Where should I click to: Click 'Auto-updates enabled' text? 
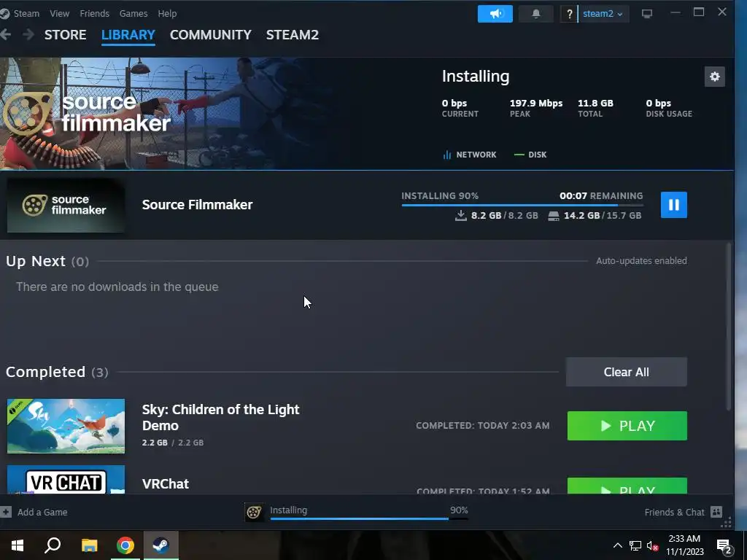pyautogui.click(x=641, y=261)
